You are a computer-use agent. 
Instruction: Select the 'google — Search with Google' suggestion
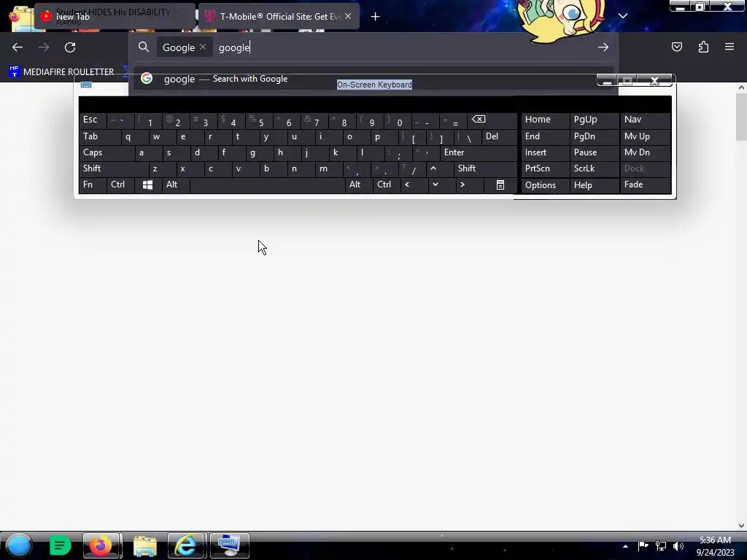pos(373,79)
